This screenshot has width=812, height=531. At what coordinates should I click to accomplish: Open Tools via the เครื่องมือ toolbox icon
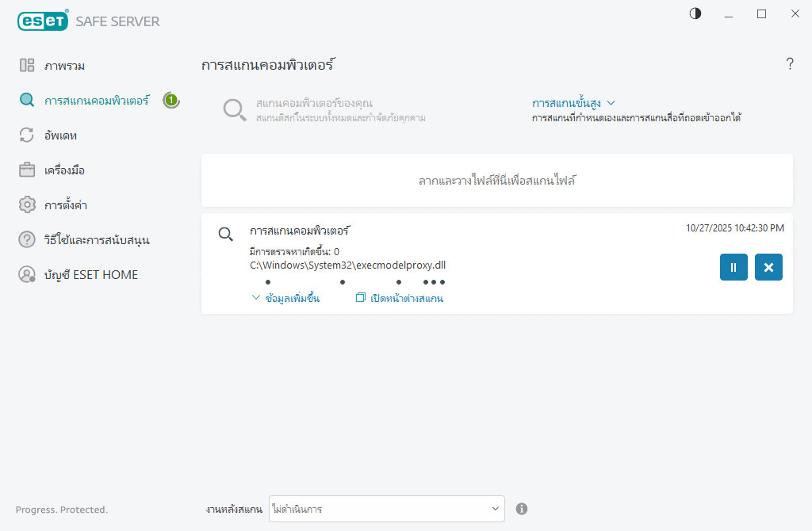26,170
